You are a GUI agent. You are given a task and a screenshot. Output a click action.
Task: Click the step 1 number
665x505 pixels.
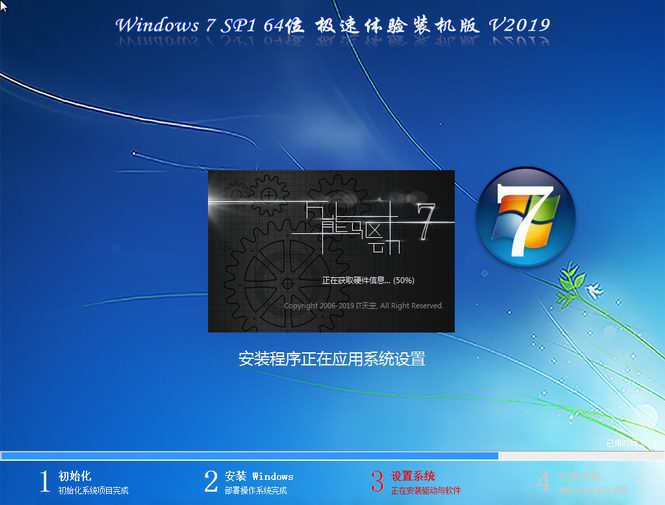44,482
